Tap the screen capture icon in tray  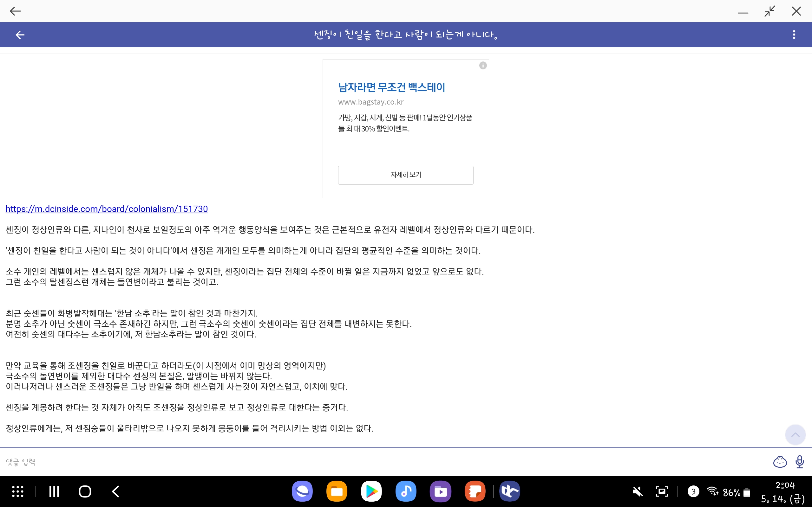point(662,491)
